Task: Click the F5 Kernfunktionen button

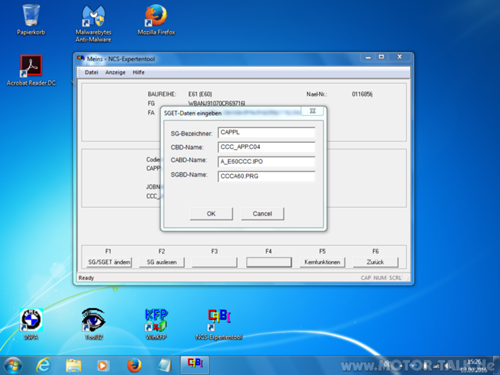Action: tap(322, 262)
